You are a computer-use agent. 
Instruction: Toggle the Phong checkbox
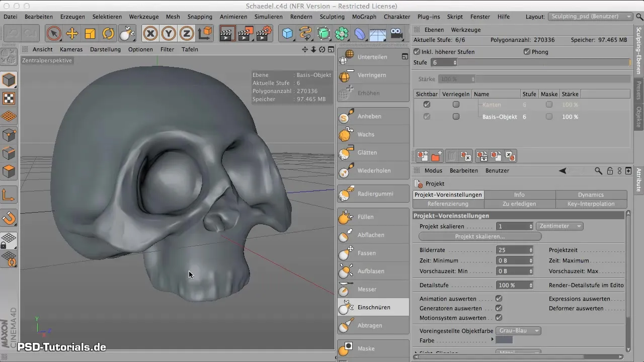(x=527, y=52)
